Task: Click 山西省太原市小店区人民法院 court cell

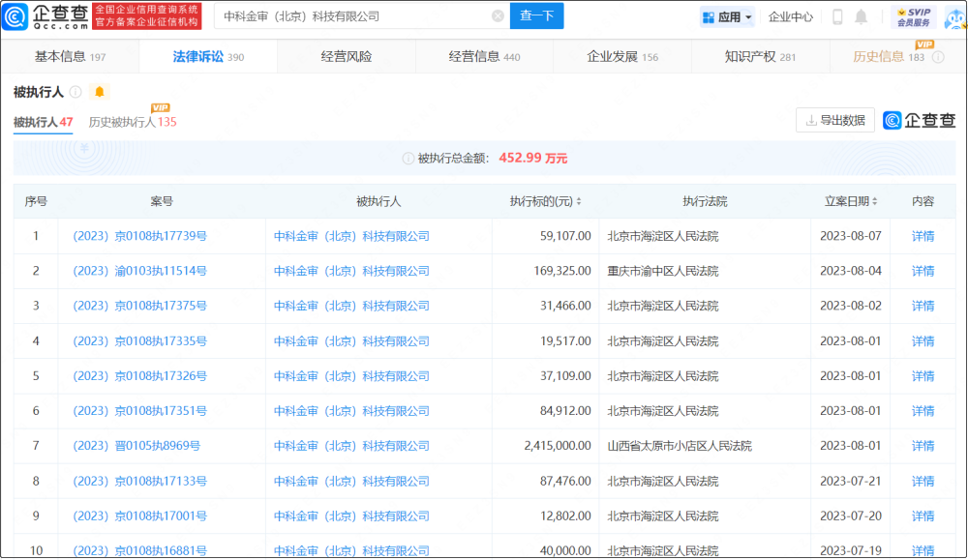Action: point(680,446)
